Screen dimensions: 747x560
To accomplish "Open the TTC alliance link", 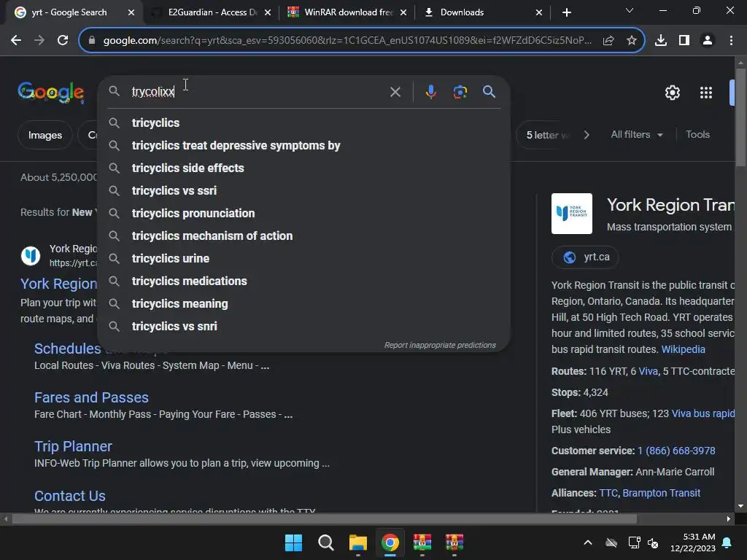I will (x=608, y=494).
